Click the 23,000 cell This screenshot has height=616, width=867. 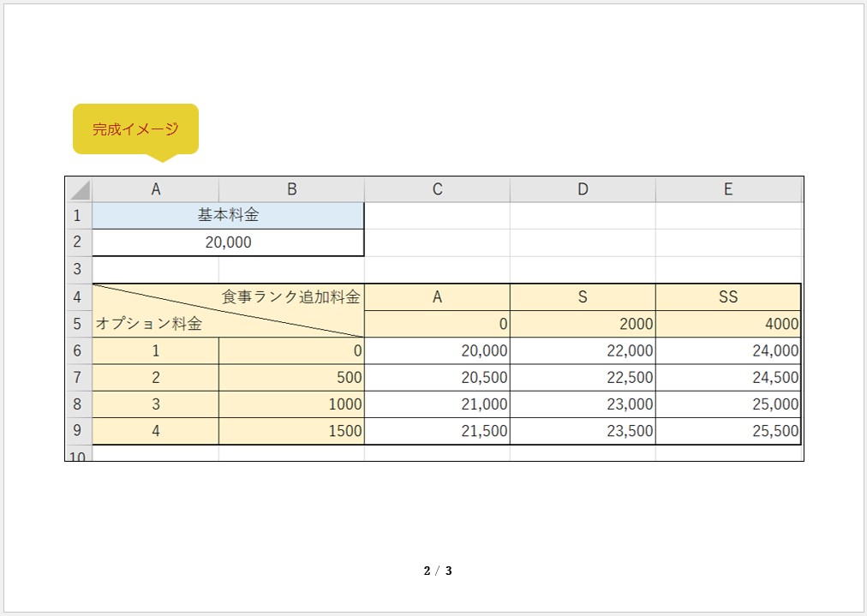pyautogui.click(x=583, y=404)
